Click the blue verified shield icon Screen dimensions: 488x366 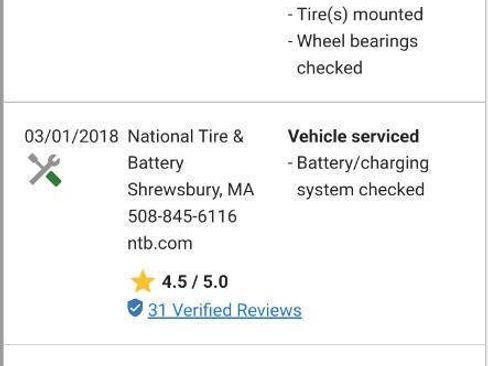click(x=135, y=308)
